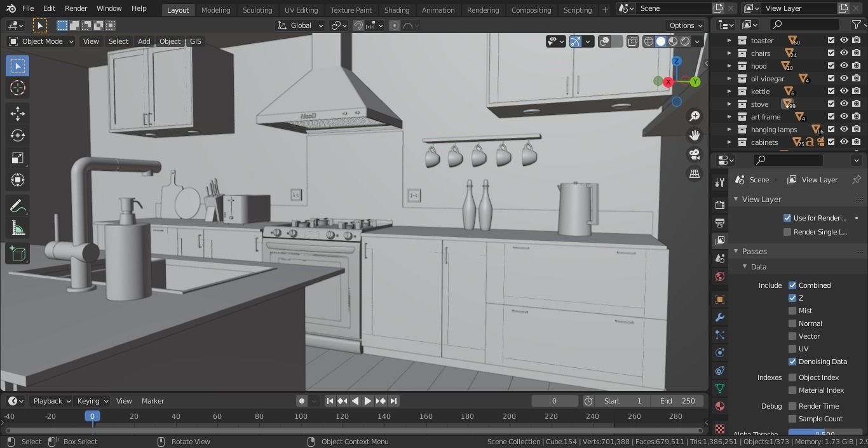Open the Options dropdown
Viewport: 868px width, 448px height.
click(x=685, y=25)
